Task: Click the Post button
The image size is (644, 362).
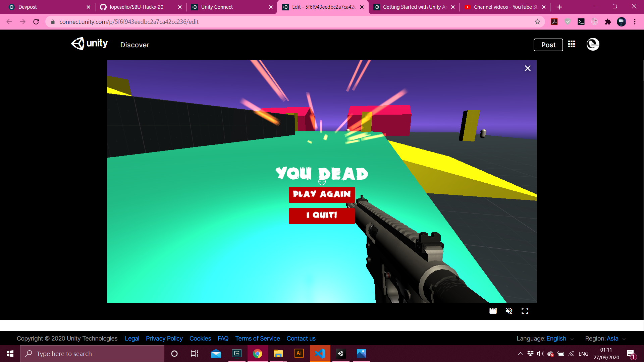Action: point(548,45)
